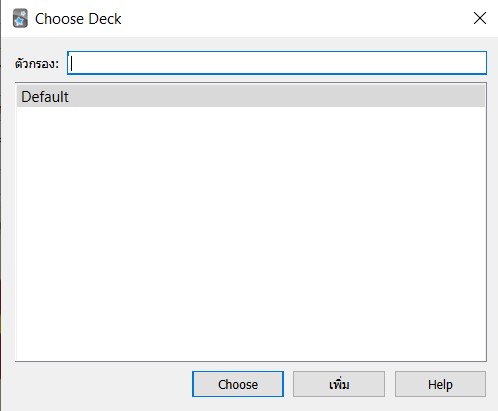Highlight the Default row

pyautogui.click(x=251, y=96)
